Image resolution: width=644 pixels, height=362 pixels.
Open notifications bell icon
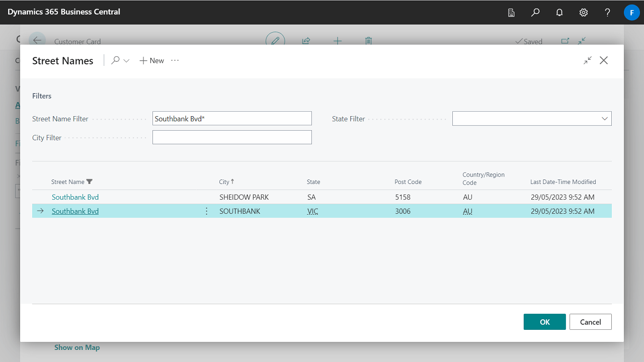559,12
